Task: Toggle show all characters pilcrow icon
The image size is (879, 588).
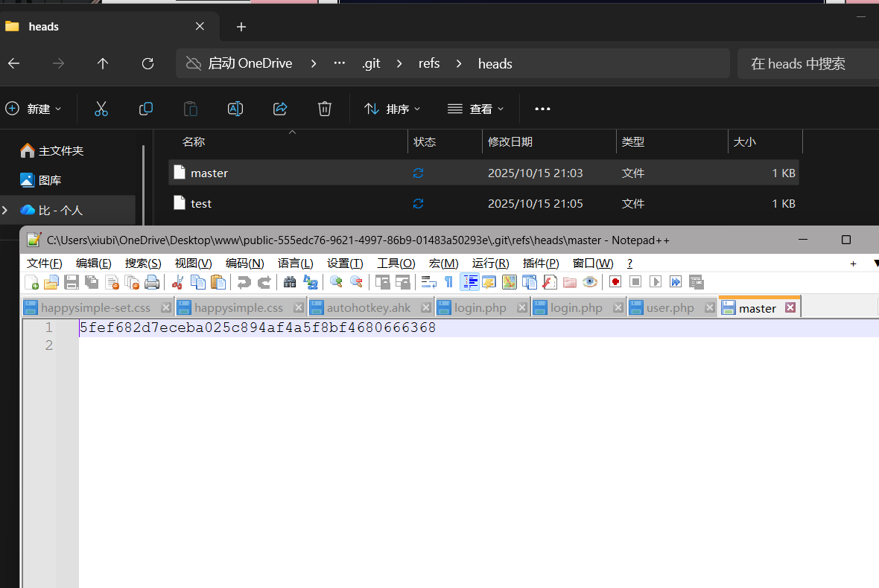Action: point(448,282)
